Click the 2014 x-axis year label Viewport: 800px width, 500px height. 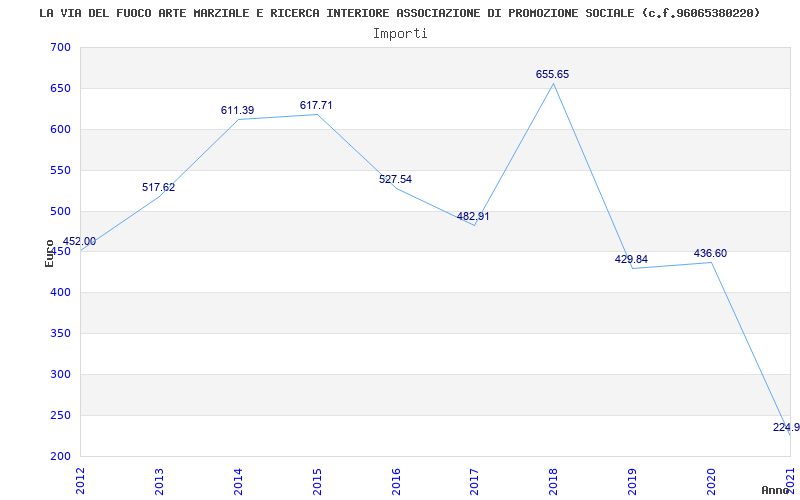coord(238,480)
